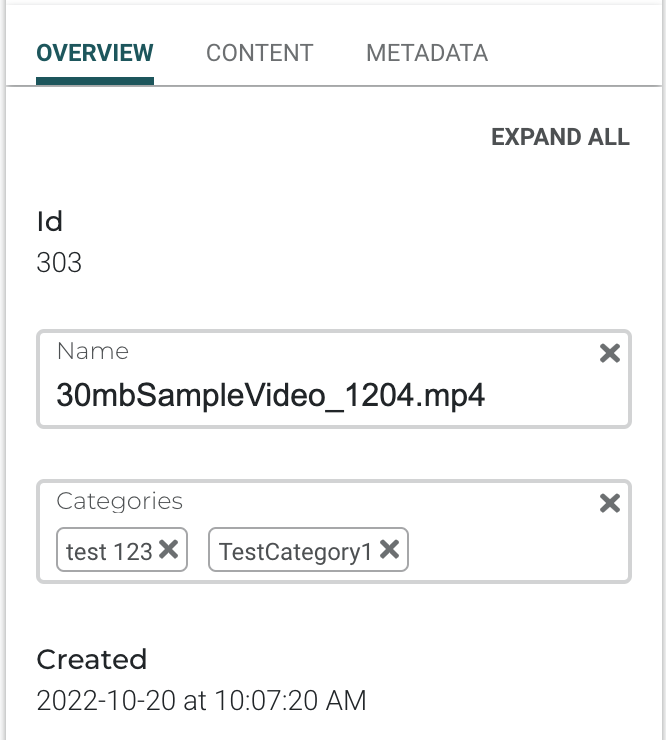
Task: Select the 'TestCategory1' category chip label
Action: click(x=295, y=551)
